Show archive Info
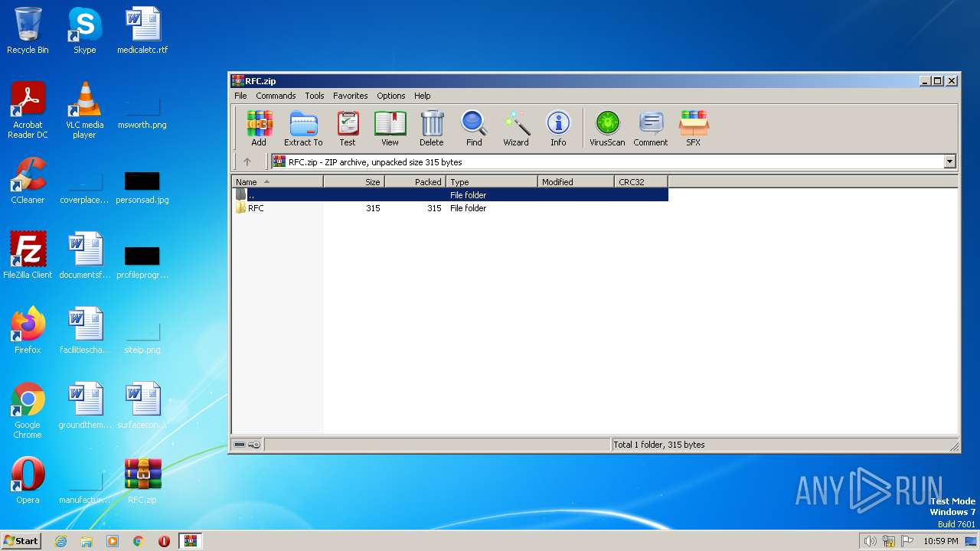 point(558,128)
